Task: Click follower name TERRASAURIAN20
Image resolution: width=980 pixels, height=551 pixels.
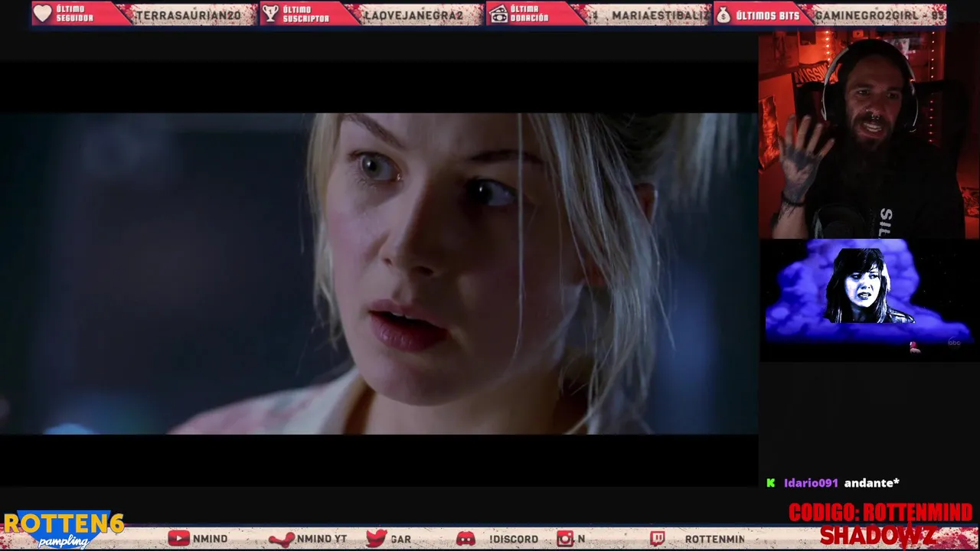Action: (x=188, y=15)
